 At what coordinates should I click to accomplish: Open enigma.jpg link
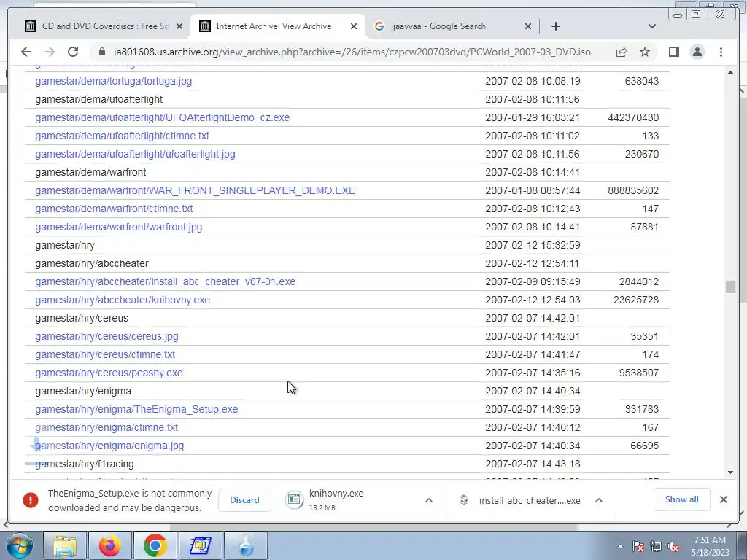(109, 446)
